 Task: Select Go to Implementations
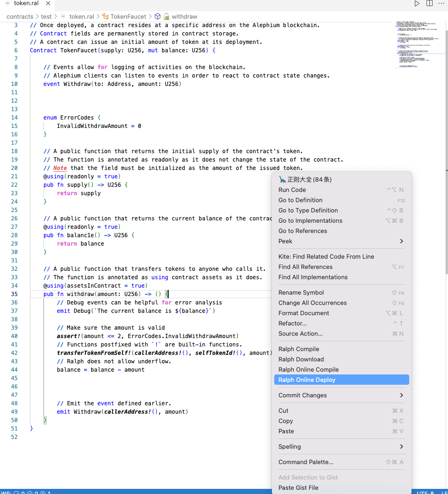[x=342, y=221]
